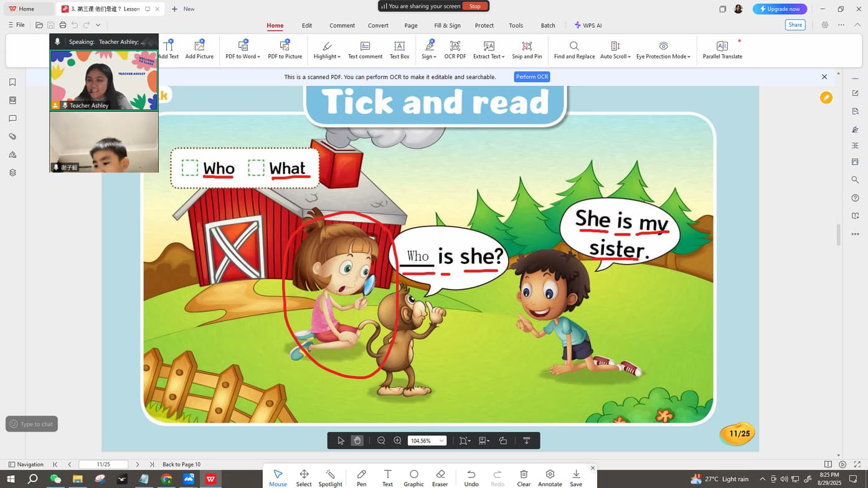This screenshot has height=488, width=868.
Task: Clear annotations with the Clear icon
Action: click(524, 477)
